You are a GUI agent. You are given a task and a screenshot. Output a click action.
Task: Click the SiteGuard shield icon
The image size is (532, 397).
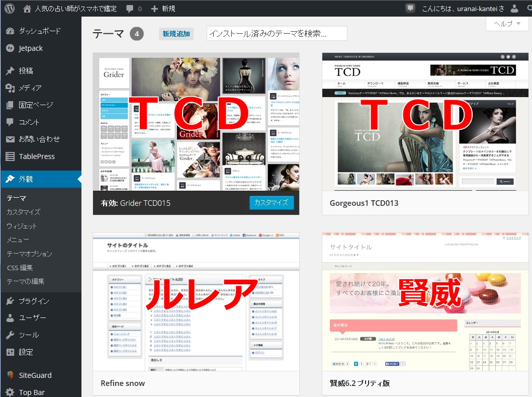pyautogui.click(x=10, y=375)
